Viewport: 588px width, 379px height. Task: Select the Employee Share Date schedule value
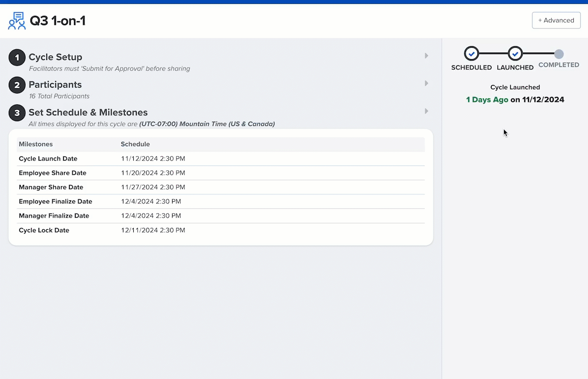point(153,173)
